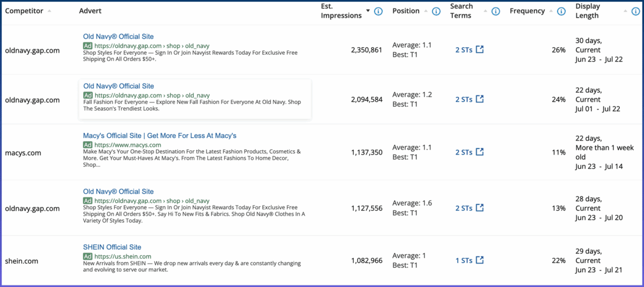This screenshot has width=644, height=287.
Task: Open info icon next to Search Terms header
Action: click(496, 11)
